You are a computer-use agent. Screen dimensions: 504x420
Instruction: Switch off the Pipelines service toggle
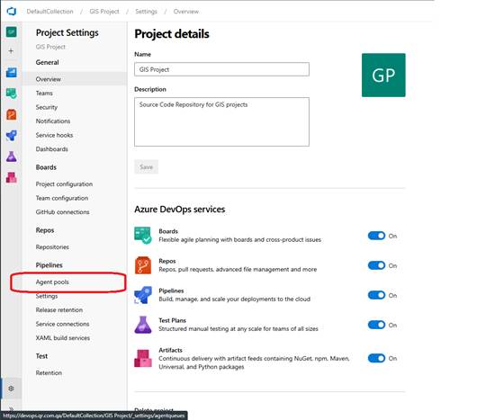pyautogui.click(x=376, y=295)
